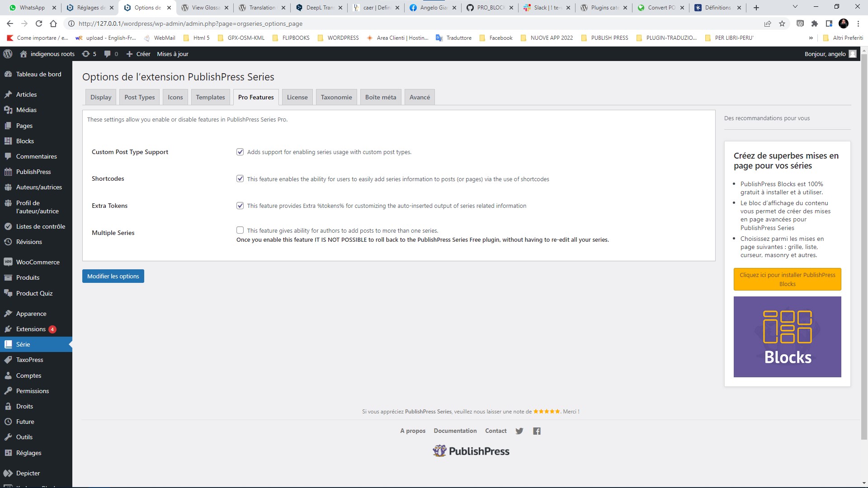Disable Custom Post Type Support checkbox
This screenshot has width=868, height=488.
[240, 152]
